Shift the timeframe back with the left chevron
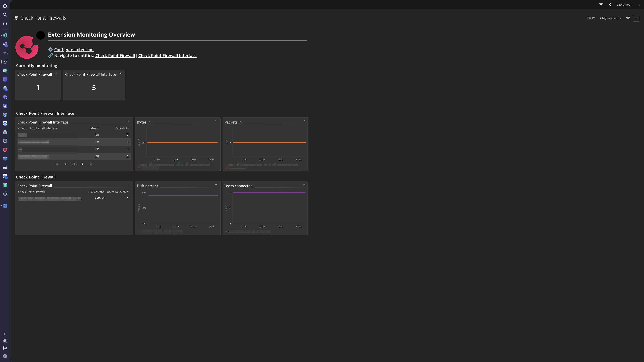Image resolution: width=644 pixels, height=362 pixels. tap(610, 5)
